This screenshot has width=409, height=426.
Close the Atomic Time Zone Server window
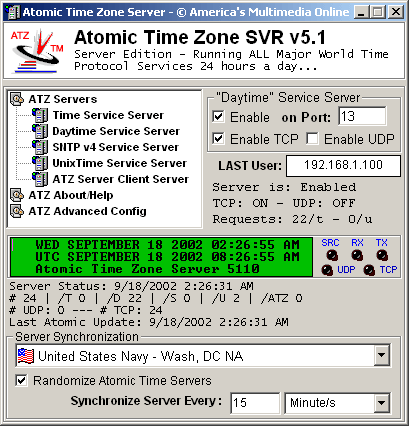tap(396, 12)
